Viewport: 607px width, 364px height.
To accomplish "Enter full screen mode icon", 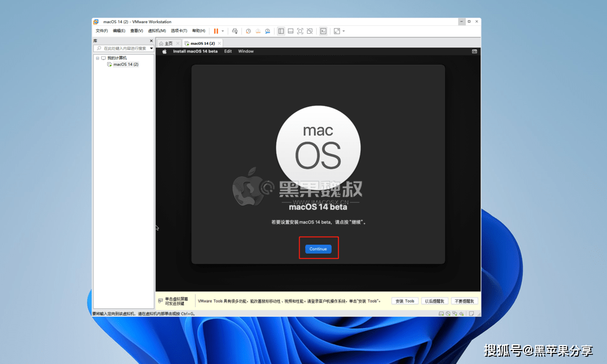I will click(x=300, y=31).
